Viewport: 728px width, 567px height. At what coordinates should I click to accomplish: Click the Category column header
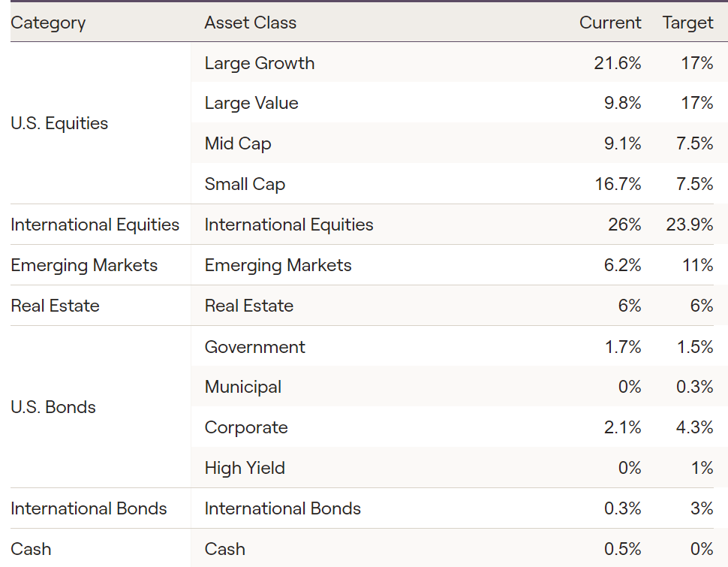tap(48, 23)
